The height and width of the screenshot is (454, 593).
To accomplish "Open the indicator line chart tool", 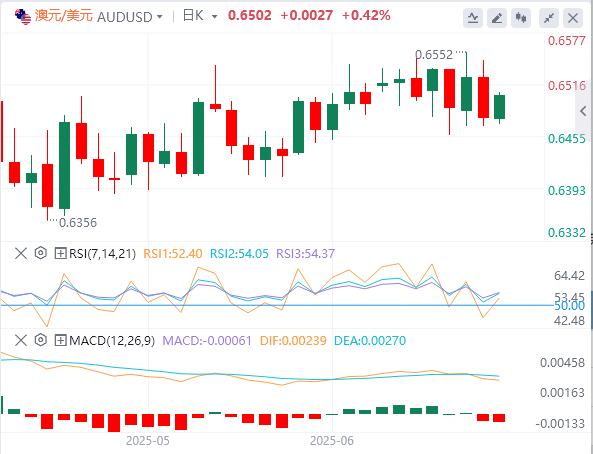I will tap(473, 18).
